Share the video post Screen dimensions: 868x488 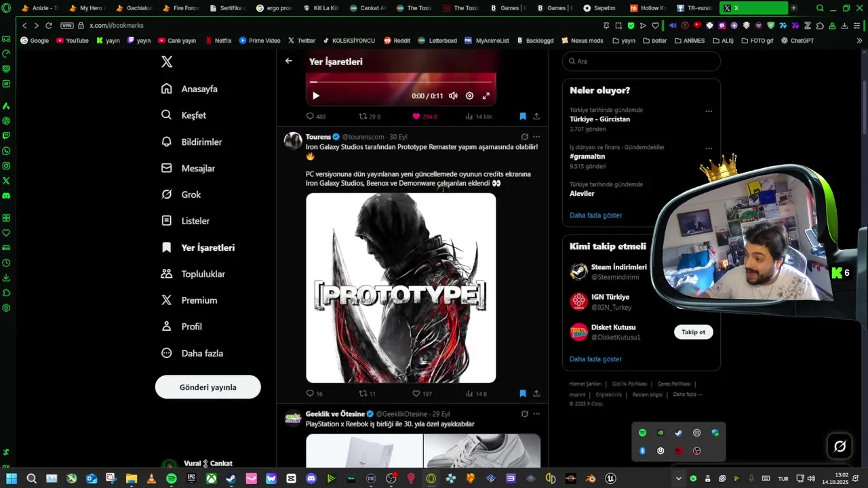pyautogui.click(x=536, y=117)
